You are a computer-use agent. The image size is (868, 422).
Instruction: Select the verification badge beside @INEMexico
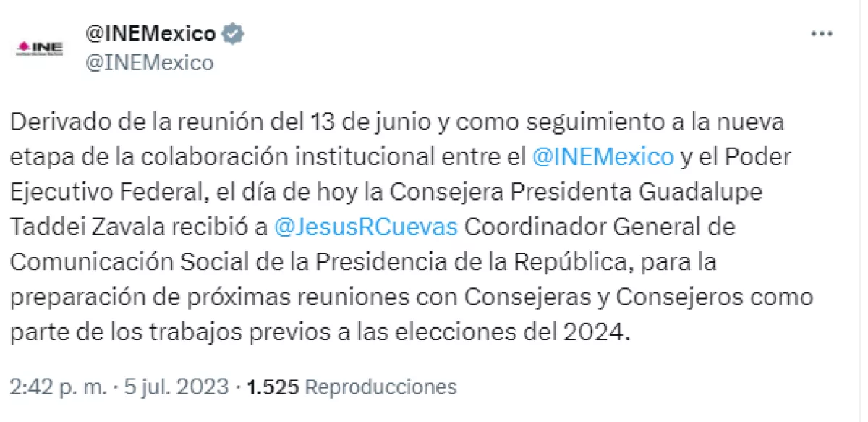pos(231,33)
